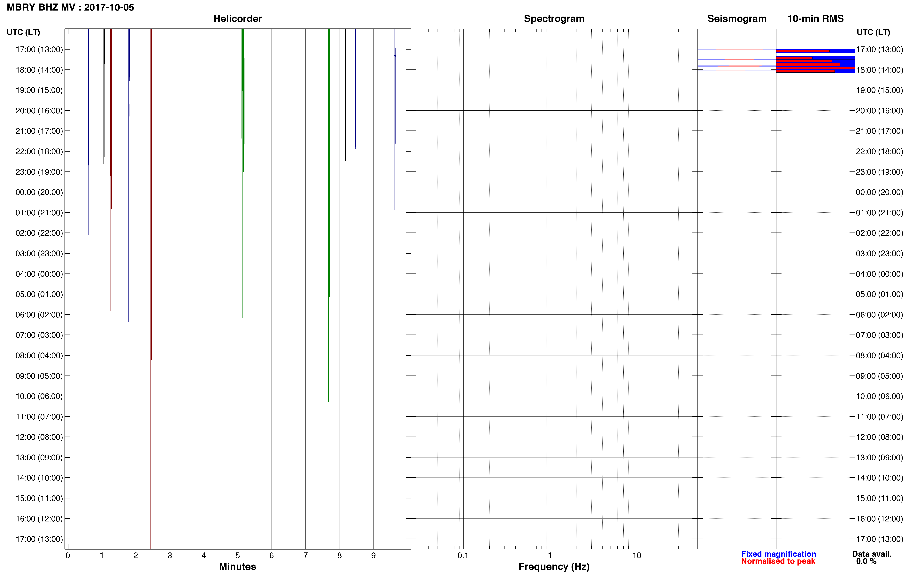Click the 4 tick on the Minutes axis
Screen dimensions: 924x578
[204, 555]
